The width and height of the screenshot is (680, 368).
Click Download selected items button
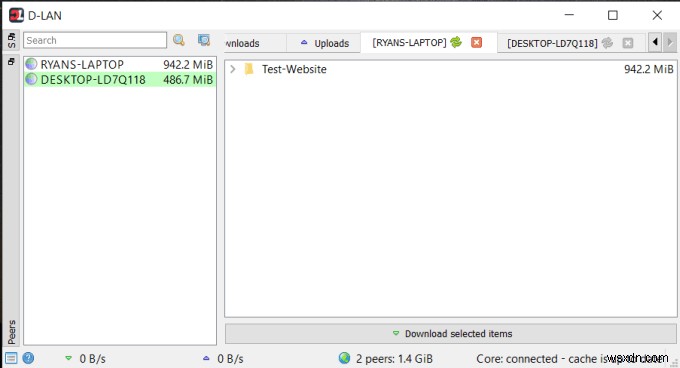(451, 334)
